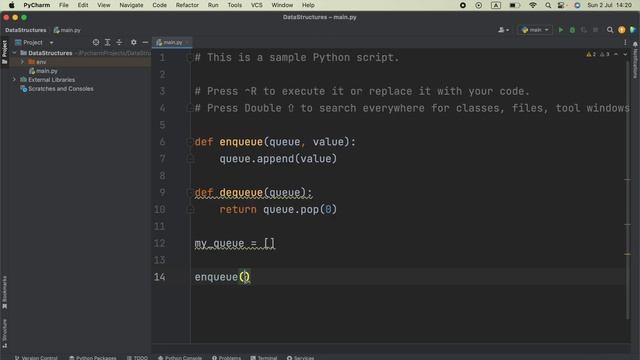Toggle Structure tool window side button
The width and height of the screenshot is (640, 360).
tap(4, 333)
